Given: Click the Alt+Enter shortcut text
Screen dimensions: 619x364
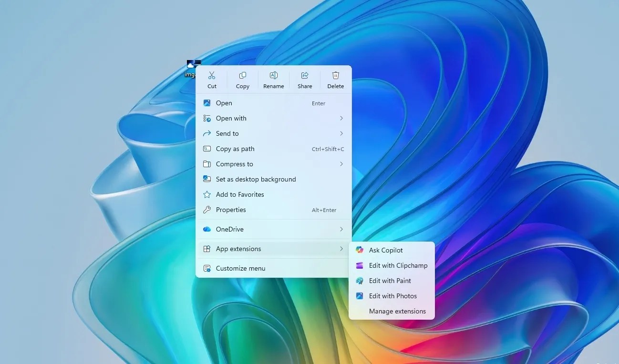Looking at the screenshot, I should [324, 210].
